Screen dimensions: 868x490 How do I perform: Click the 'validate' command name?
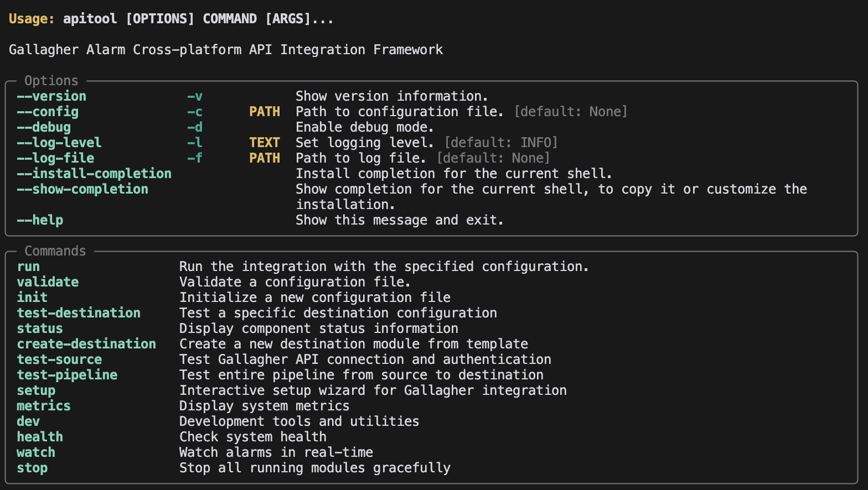click(48, 282)
